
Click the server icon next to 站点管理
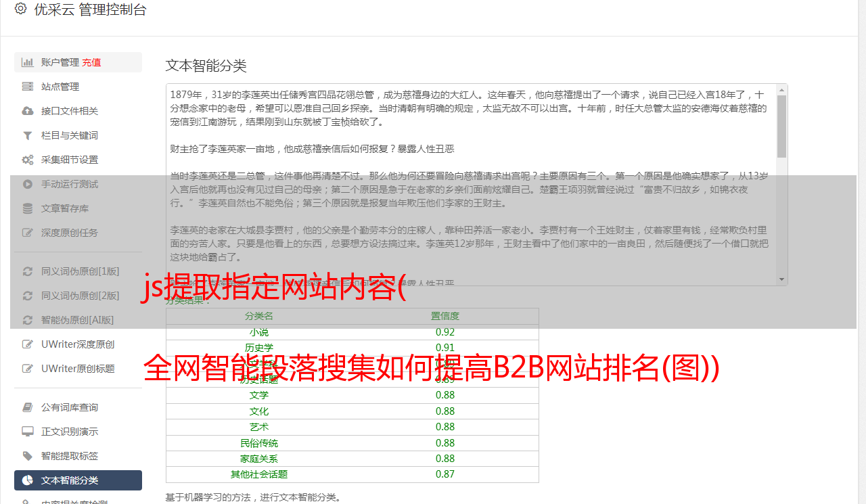click(28, 87)
